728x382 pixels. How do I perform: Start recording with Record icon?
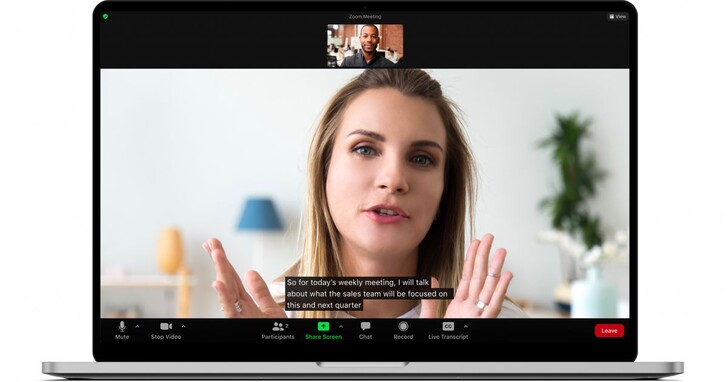[403, 326]
